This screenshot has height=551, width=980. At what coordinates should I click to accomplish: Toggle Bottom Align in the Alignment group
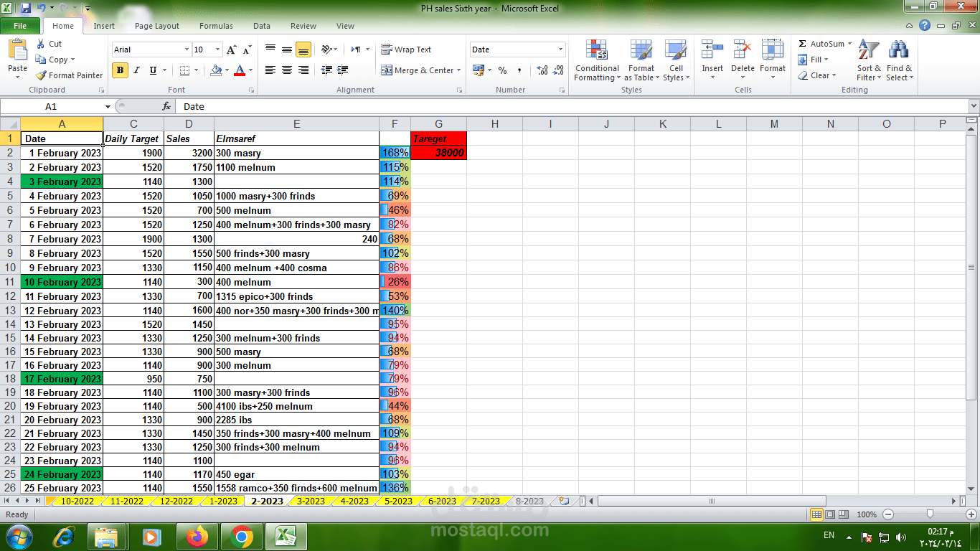point(303,50)
